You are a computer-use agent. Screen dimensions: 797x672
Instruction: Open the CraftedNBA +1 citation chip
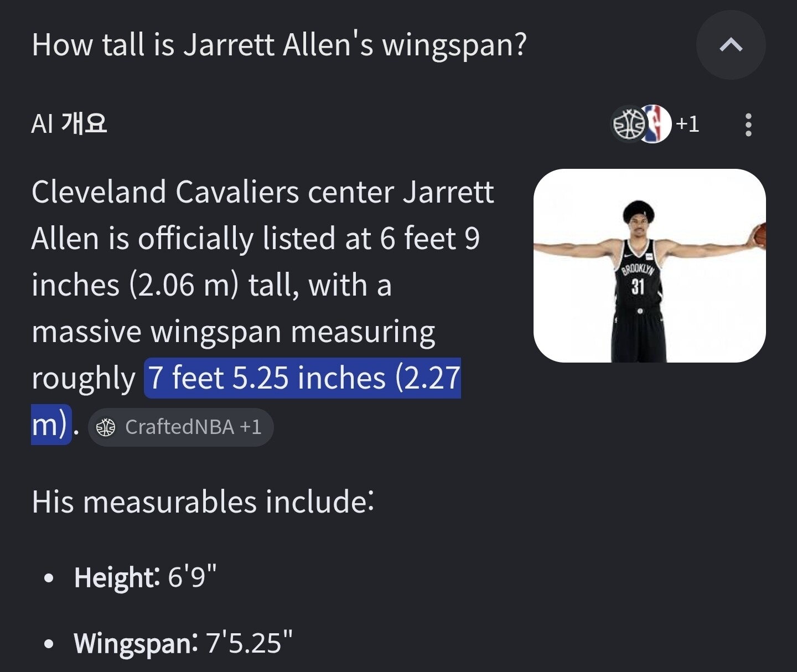pyautogui.click(x=180, y=427)
